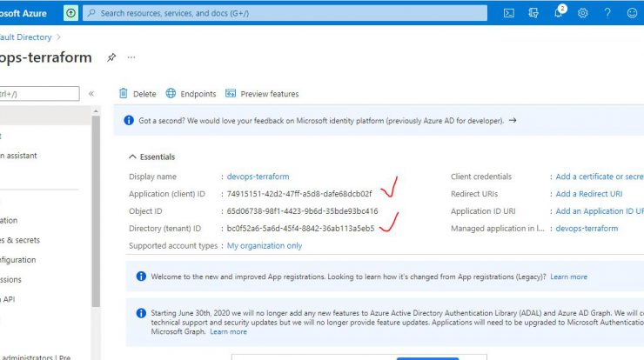Click the Delete button label
Image resolution: width=644 pixels, height=360 pixels.
(x=144, y=94)
